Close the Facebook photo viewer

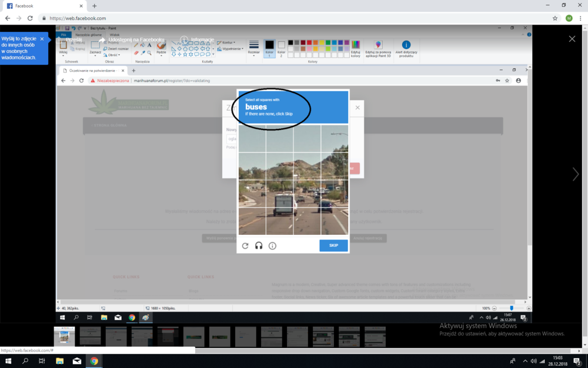coord(572,39)
